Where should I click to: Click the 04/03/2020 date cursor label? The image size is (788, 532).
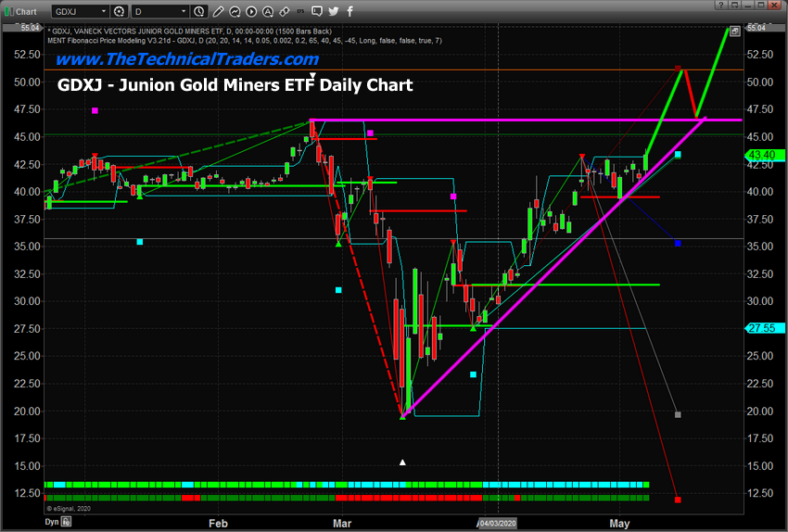click(x=497, y=524)
